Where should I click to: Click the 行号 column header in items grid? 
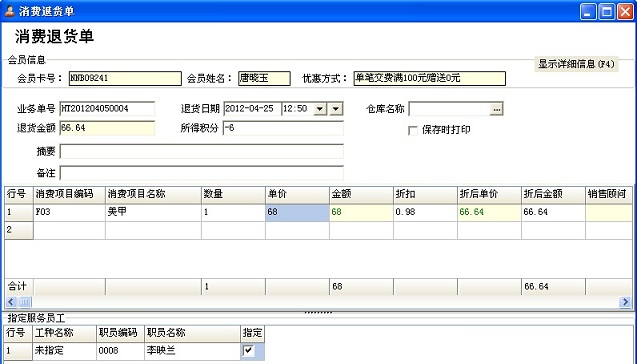coord(19,195)
